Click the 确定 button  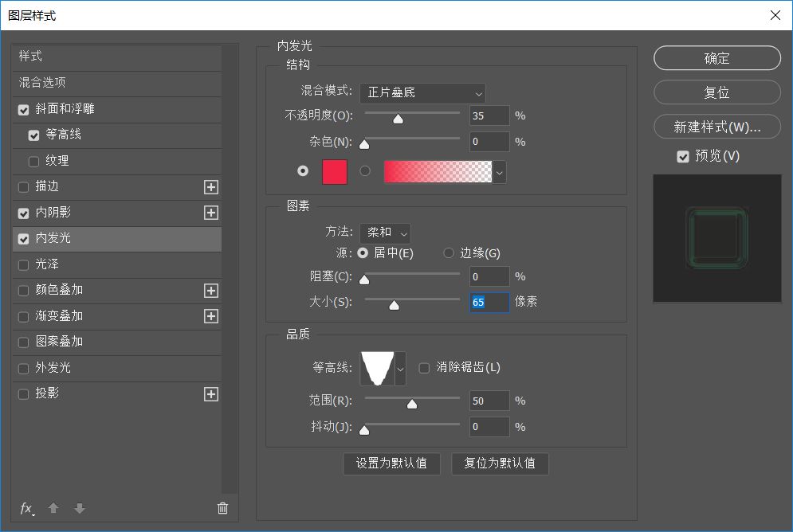tap(716, 58)
